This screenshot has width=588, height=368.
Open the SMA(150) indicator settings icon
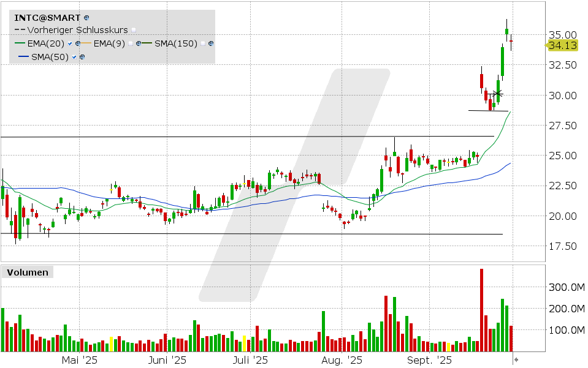point(212,43)
